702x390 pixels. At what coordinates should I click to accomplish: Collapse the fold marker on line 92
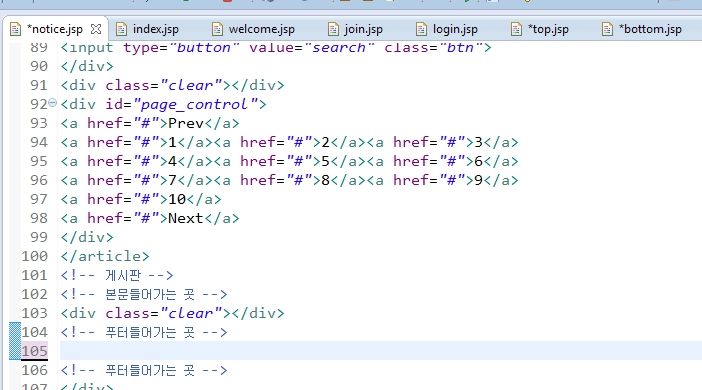(x=52, y=103)
